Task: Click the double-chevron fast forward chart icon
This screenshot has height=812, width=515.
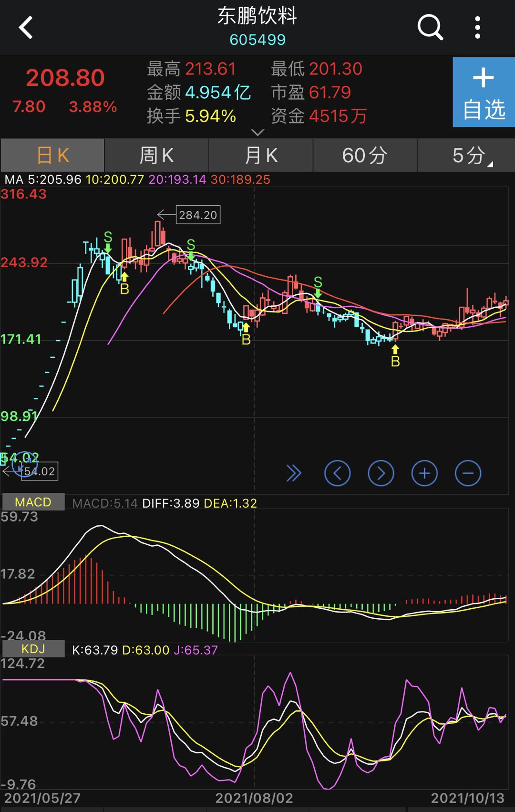Action: (294, 473)
